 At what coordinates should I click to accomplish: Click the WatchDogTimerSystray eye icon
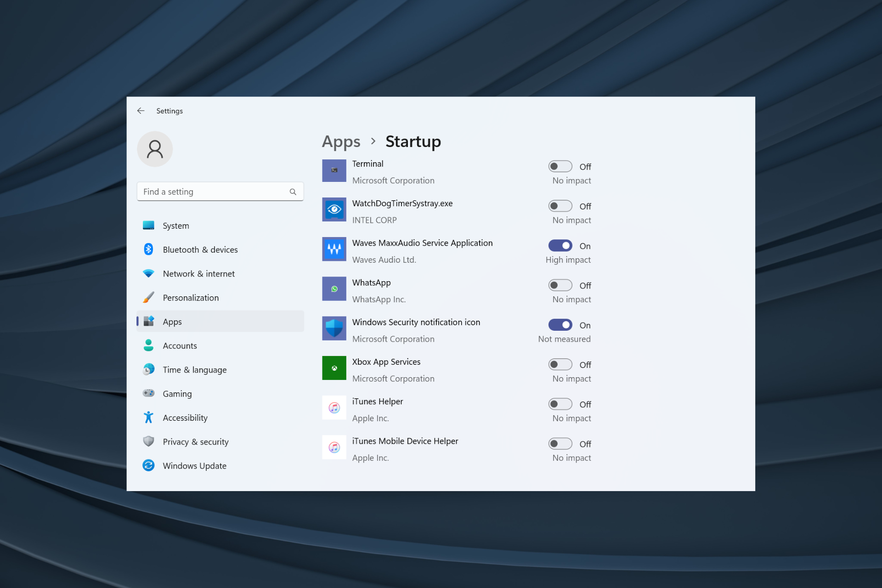tap(334, 209)
